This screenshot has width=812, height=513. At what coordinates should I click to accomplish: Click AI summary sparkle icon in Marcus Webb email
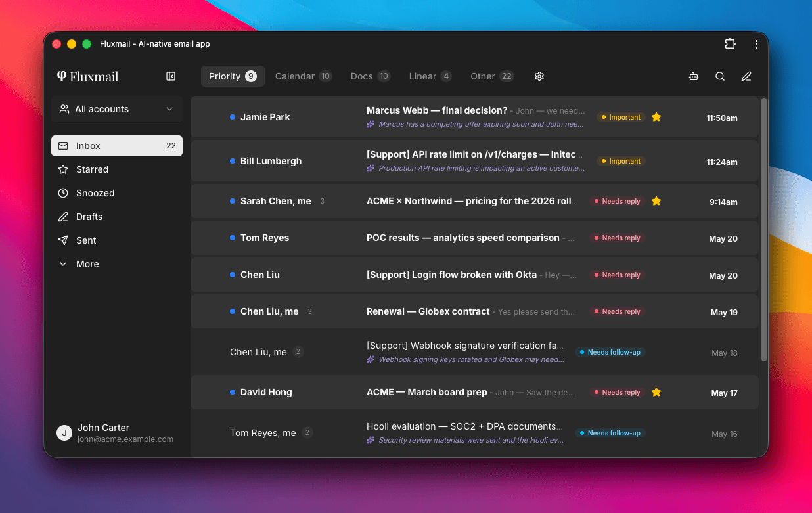371,124
